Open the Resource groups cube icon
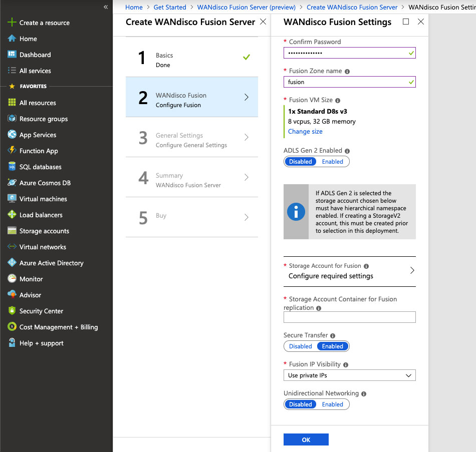The width and height of the screenshot is (476, 452). (12, 118)
